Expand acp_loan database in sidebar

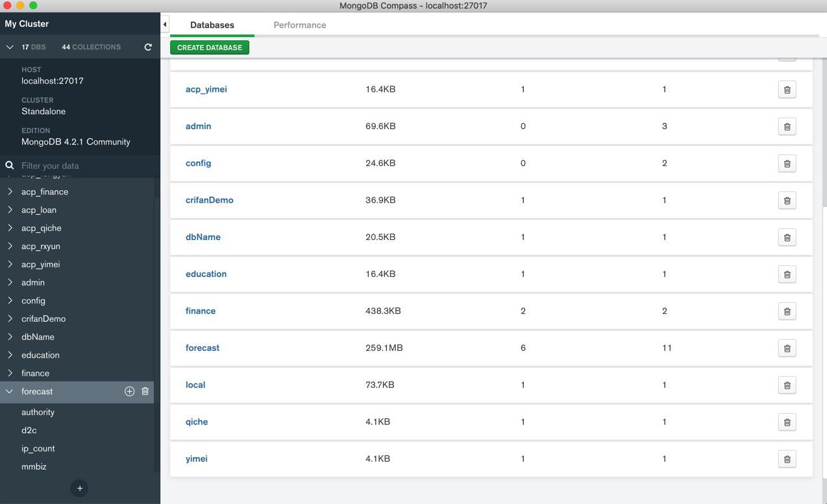point(10,210)
